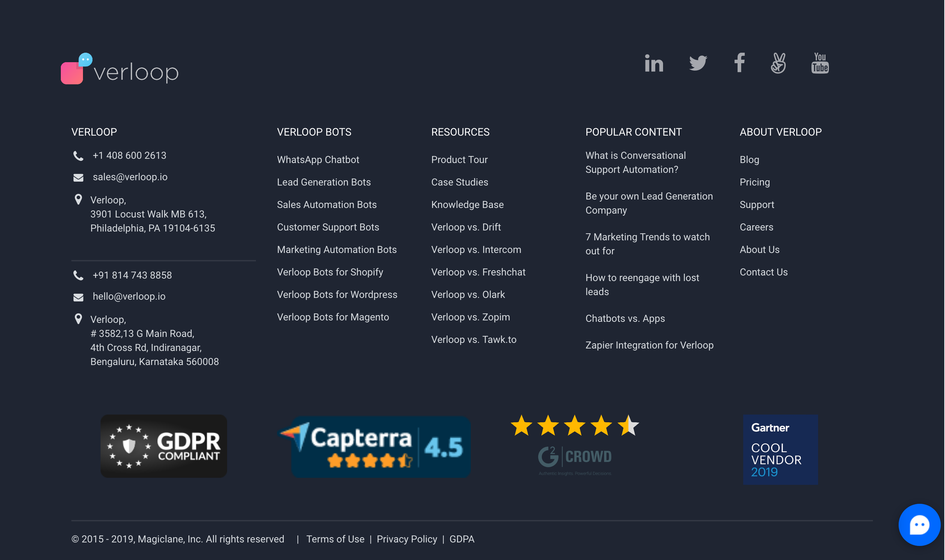Go to Sales Automation Bots
Viewport: 945px width, 560px height.
327,204
